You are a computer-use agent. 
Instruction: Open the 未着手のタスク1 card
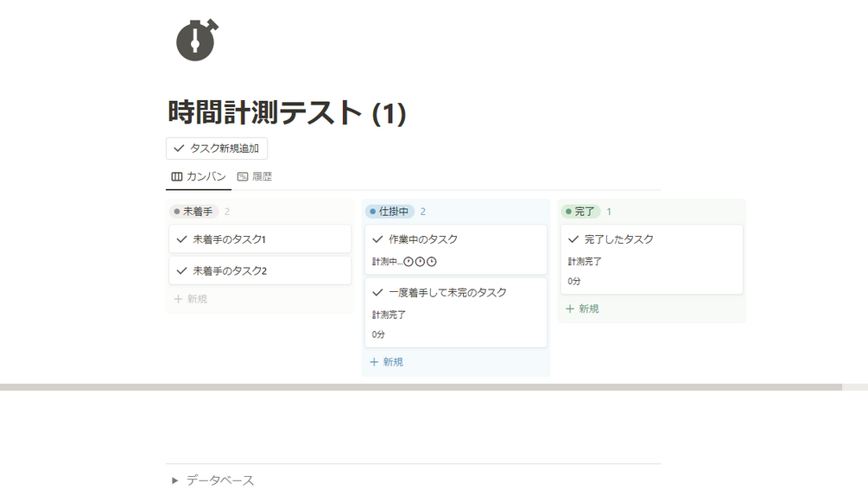[260, 238]
